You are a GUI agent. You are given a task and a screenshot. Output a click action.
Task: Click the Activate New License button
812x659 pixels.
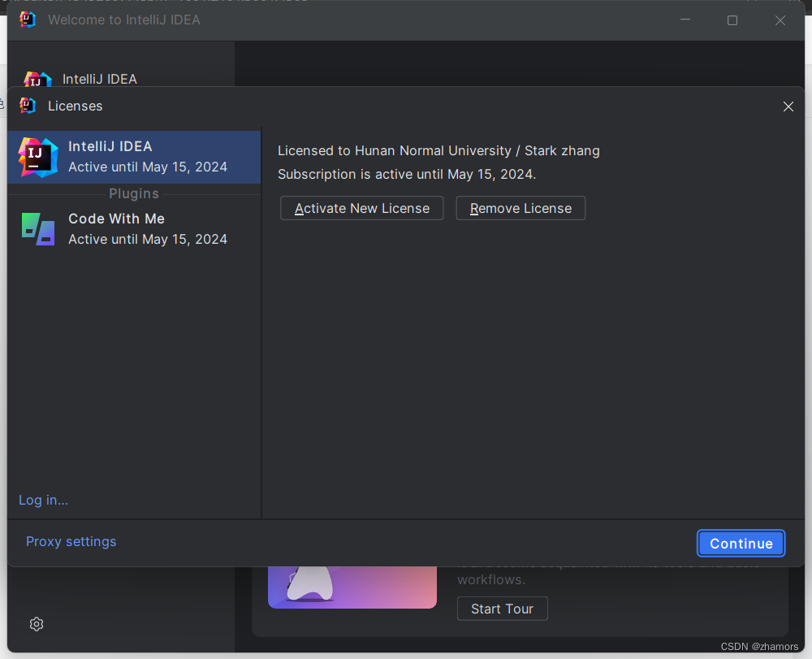pos(361,208)
